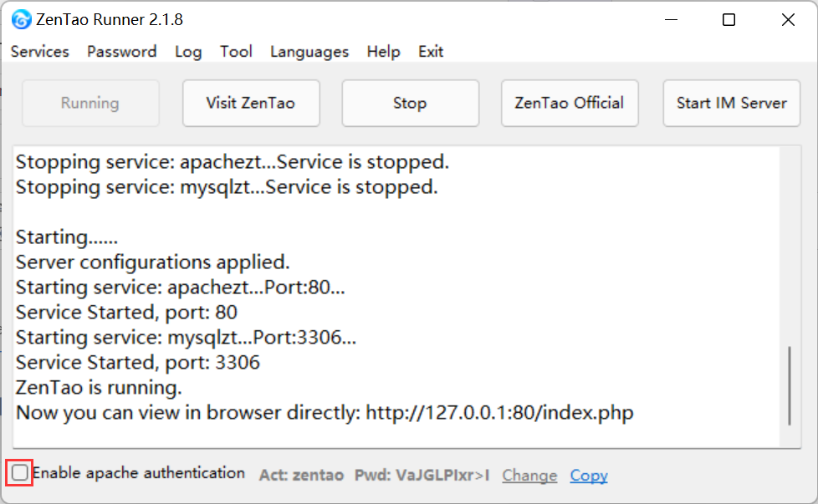Open the Tool menu
The width and height of the screenshot is (818, 504).
236,52
